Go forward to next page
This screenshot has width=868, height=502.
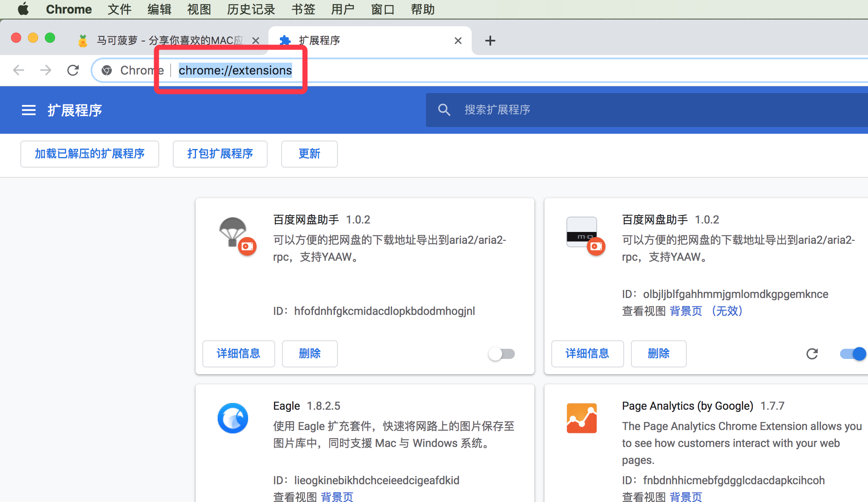tap(46, 70)
